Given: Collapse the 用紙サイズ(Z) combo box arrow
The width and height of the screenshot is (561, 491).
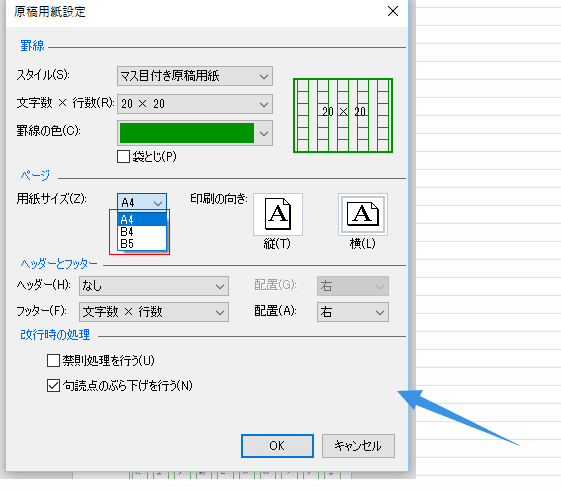Looking at the screenshot, I should [158, 203].
